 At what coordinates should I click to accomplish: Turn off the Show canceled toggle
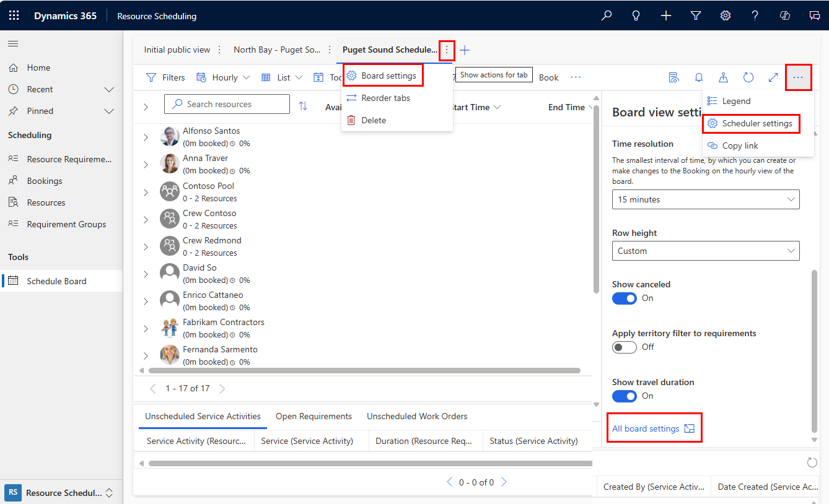coord(624,298)
